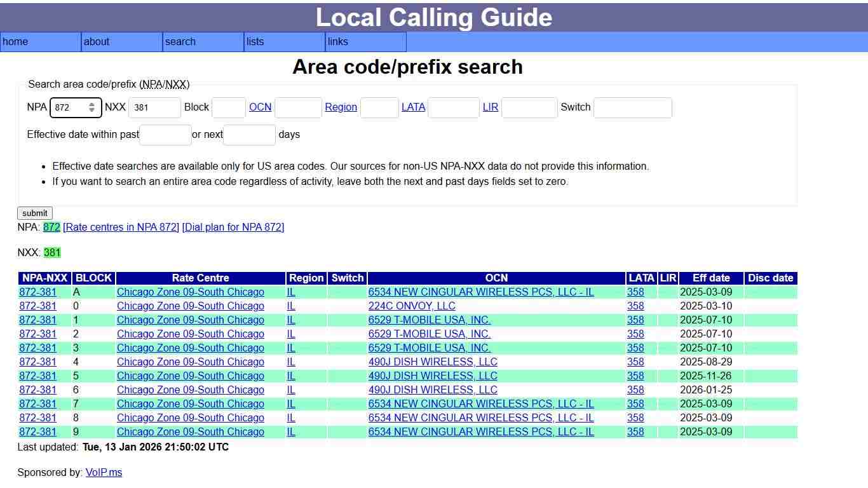Image resolution: width=868 pixels, height=488 pixels.
Task: Select the search navigation tab
Action: pyautogui.click(x=180, y=42)
